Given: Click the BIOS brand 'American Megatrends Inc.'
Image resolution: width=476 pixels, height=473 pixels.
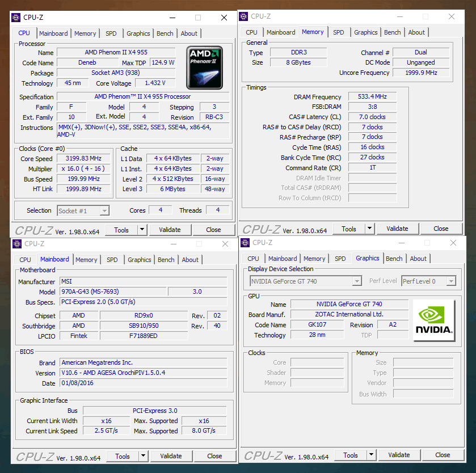Looking at the screenshot, I should (144, 362).
